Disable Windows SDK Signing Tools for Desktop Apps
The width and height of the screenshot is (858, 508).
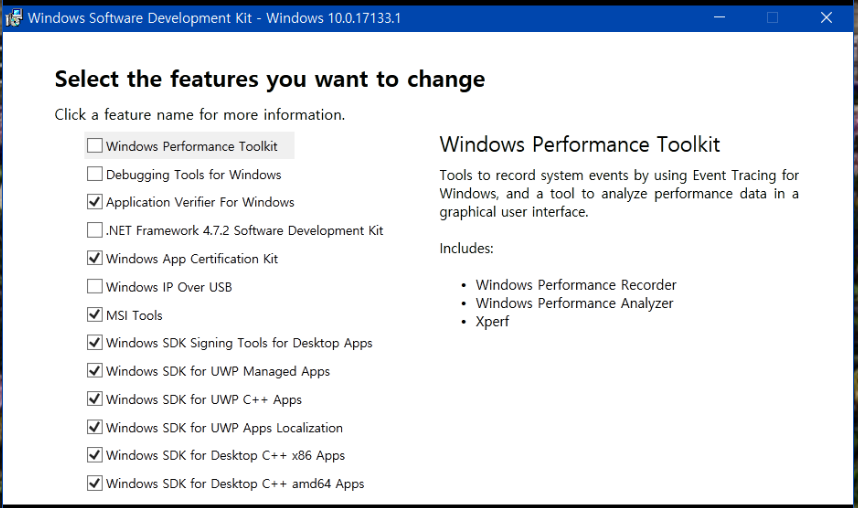tap(95, 343)
